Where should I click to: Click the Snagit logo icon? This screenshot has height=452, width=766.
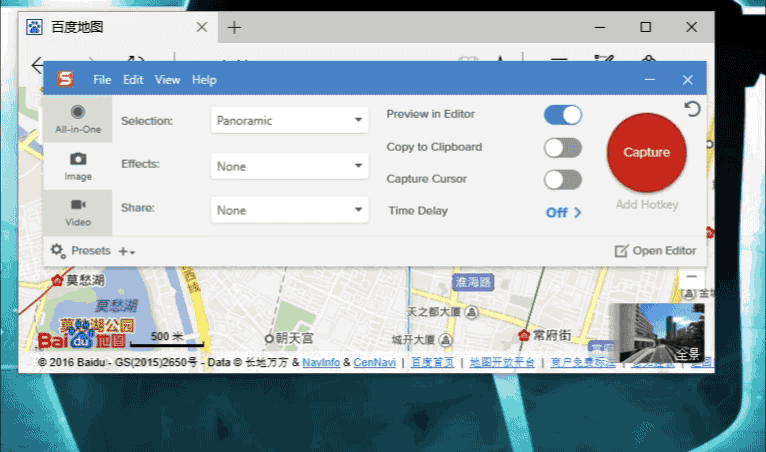(65, 79)
